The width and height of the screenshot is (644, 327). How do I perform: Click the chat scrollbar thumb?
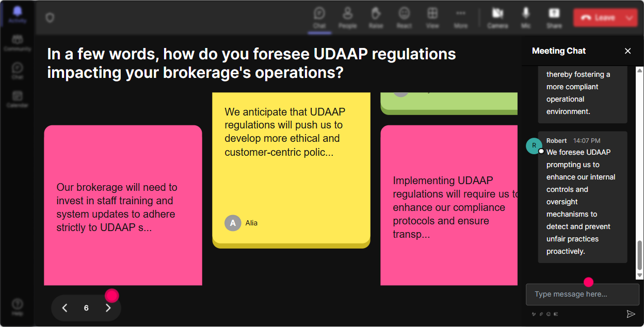(640, 255)
